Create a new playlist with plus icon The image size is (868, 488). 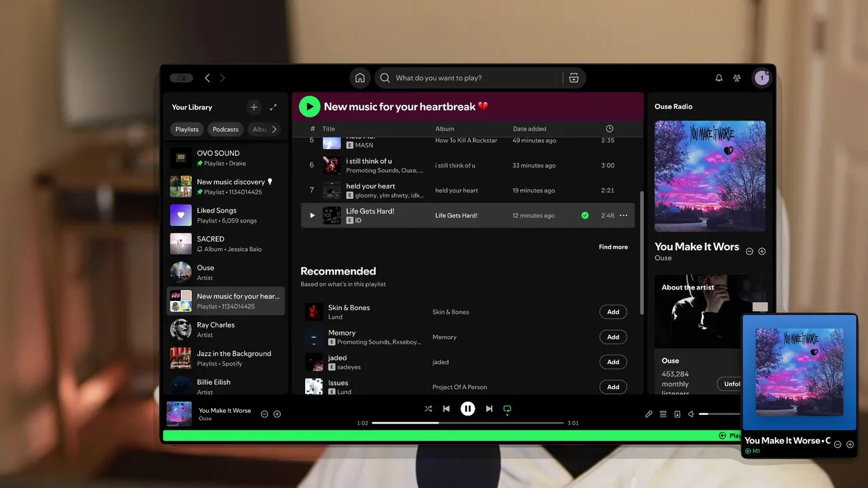click(254, 107)
